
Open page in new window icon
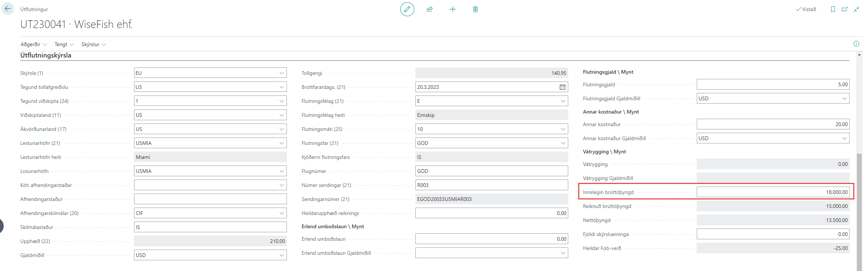(845, 9)
